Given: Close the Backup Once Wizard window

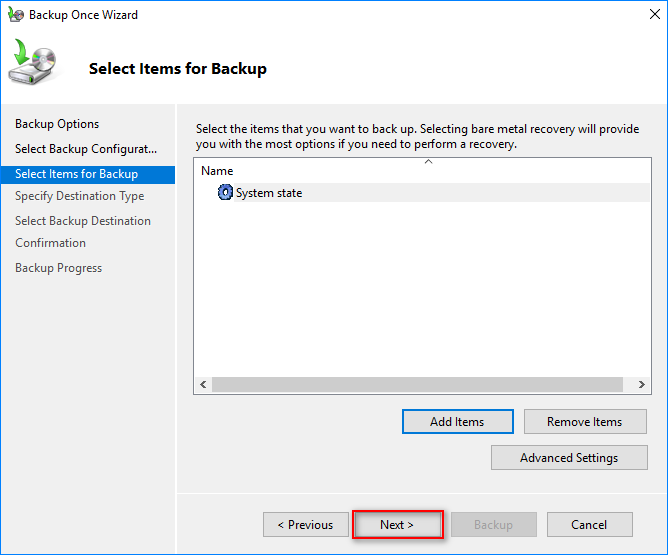Looking at the screenshot, I should [x=655, y=14].
